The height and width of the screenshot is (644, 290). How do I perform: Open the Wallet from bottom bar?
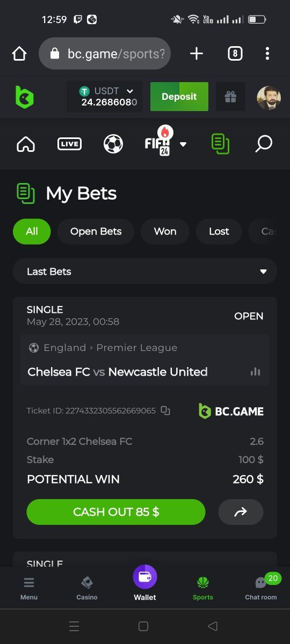click(x=145, y=583)
